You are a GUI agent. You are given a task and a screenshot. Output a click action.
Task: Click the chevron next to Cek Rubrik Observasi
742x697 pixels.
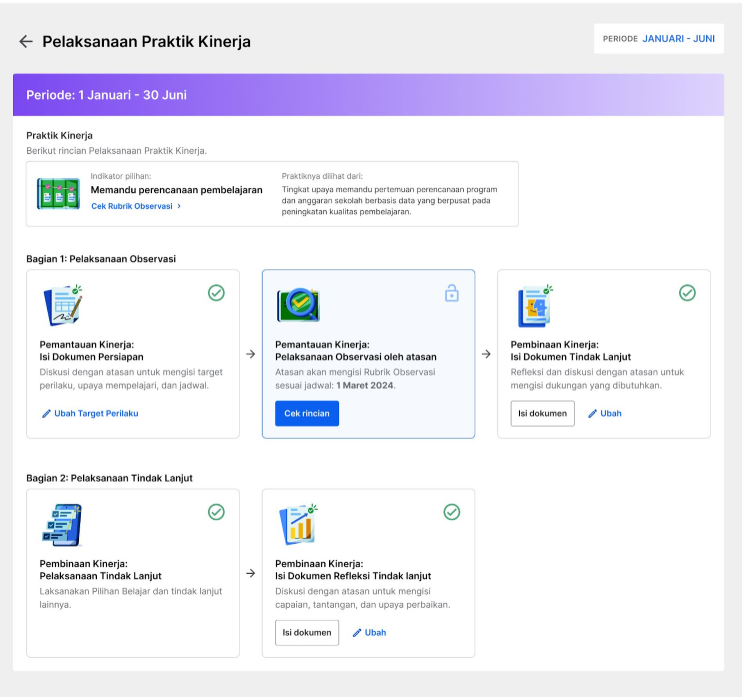(x=179, y=206)
